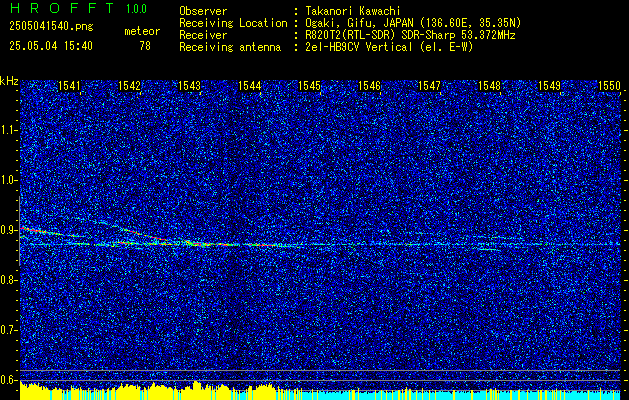Click the 1.1 kHz axis label
629x400 pixels.
[x=9, y=130]
